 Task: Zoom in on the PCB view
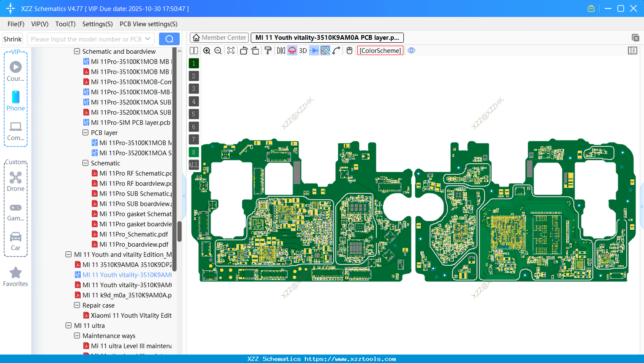207,50
